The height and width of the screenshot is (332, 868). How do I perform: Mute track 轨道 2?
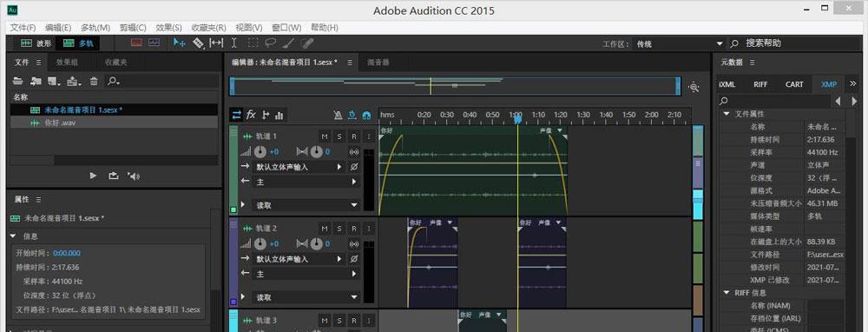pyautogui.click(x=325, y=229)
